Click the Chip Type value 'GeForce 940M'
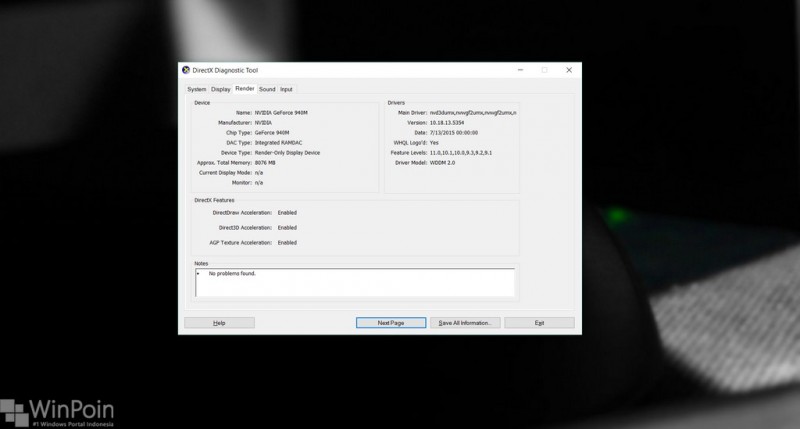The image size is (800, 429). [272, 133]
